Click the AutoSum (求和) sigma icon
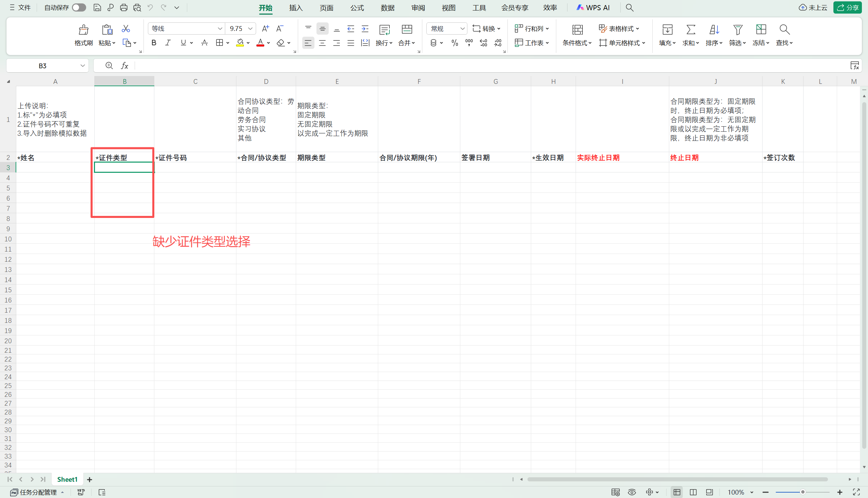 (x=691, y=30)
